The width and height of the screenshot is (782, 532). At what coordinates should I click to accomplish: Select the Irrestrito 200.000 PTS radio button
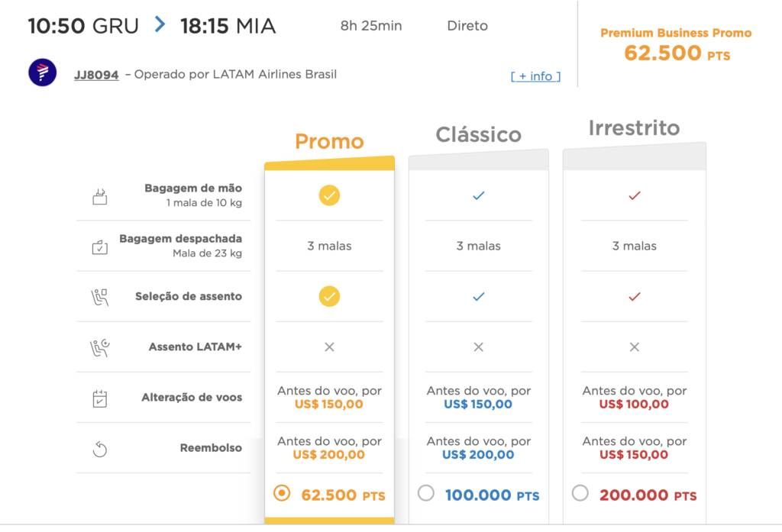(580, 493)
